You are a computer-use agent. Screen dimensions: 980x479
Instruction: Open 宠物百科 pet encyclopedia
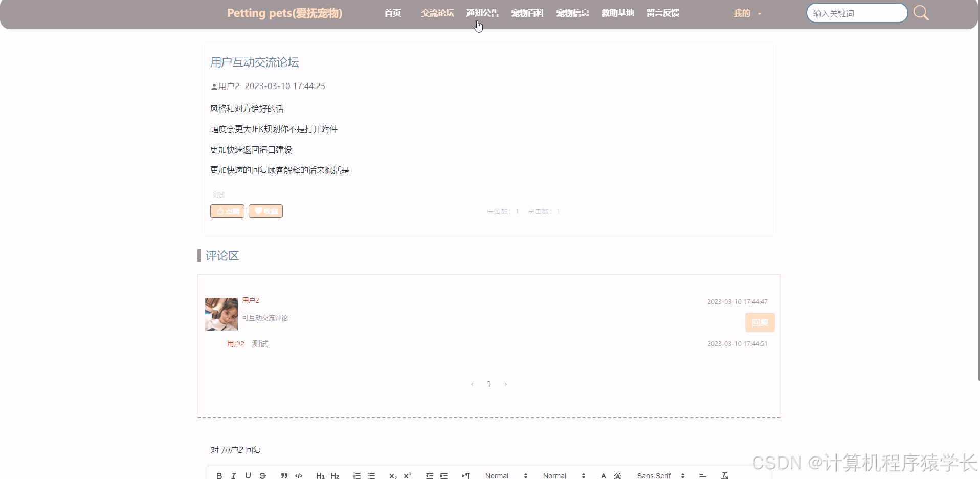click(x=527, y=13)
